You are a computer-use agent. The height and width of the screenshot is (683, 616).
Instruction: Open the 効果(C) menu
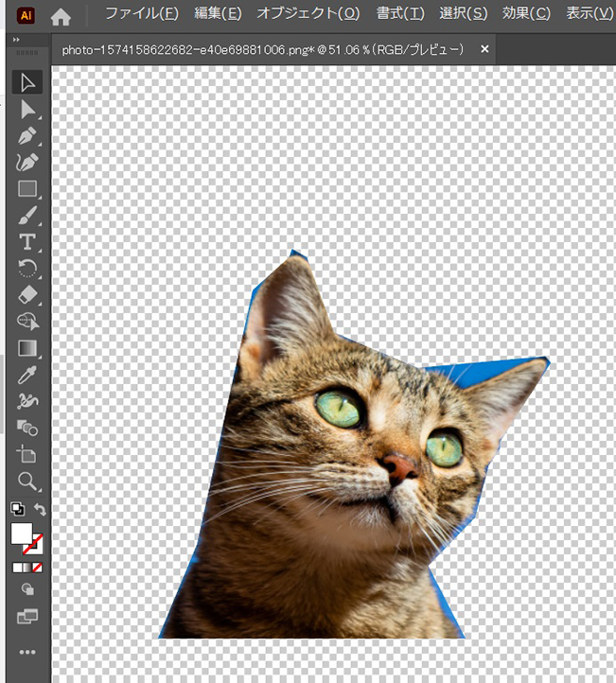pos(526,14)
